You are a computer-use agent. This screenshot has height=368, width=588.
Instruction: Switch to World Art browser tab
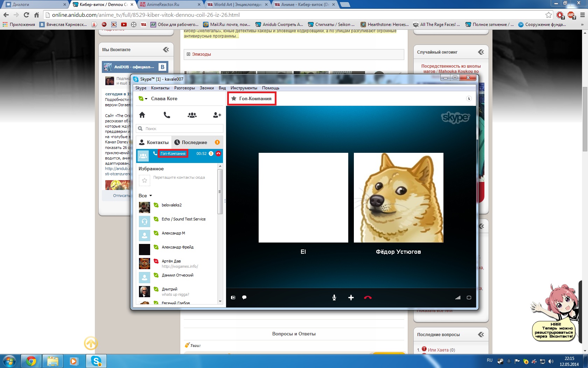click(237, 5)
